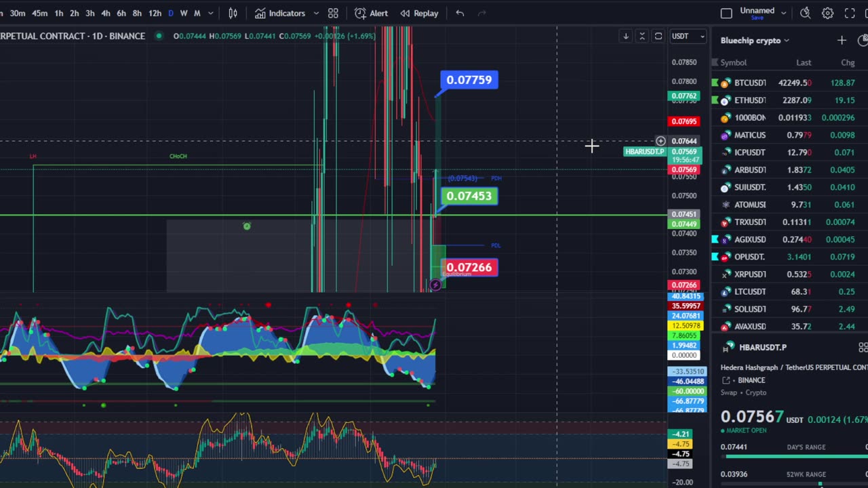Select LTCUSDT in the watchlist
The height and width of the screenshot is (488, 868).
789,291
